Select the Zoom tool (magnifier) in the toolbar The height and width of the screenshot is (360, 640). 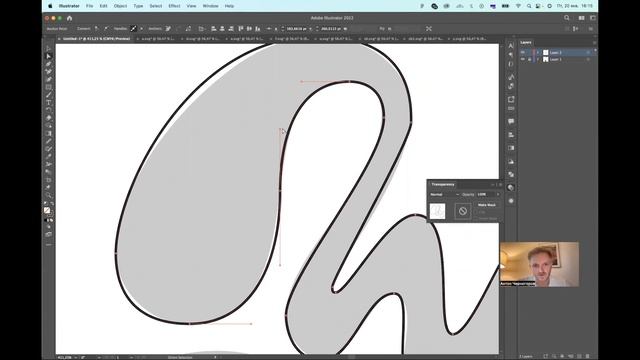(x=49, y=196)
